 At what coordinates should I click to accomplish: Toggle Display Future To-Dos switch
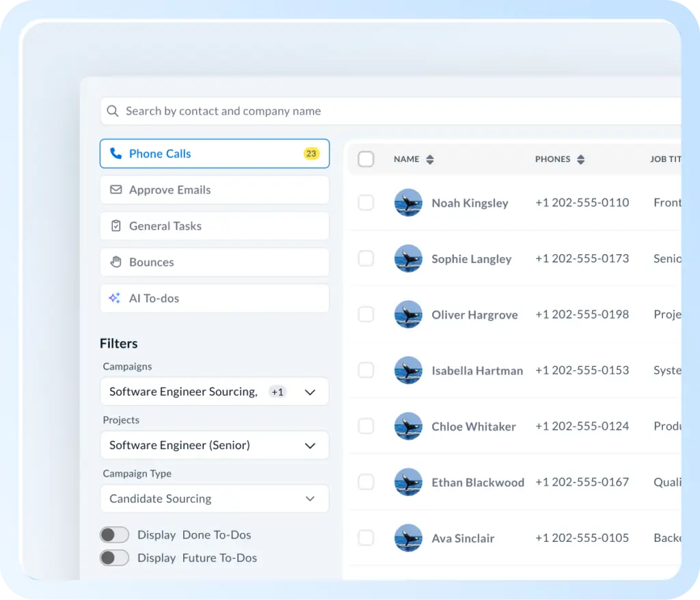[114, 558]
